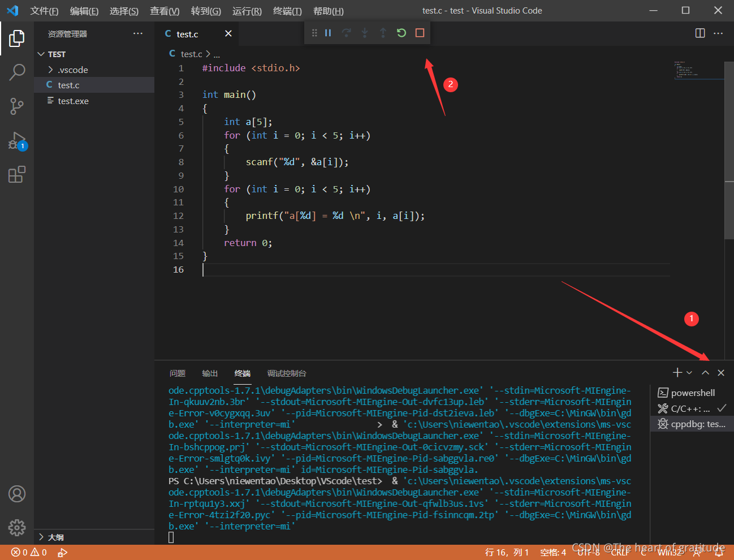Viewport: 734px width, 560px height.
Task: Open the 编辑(E) menu
Action: [84, 11]
